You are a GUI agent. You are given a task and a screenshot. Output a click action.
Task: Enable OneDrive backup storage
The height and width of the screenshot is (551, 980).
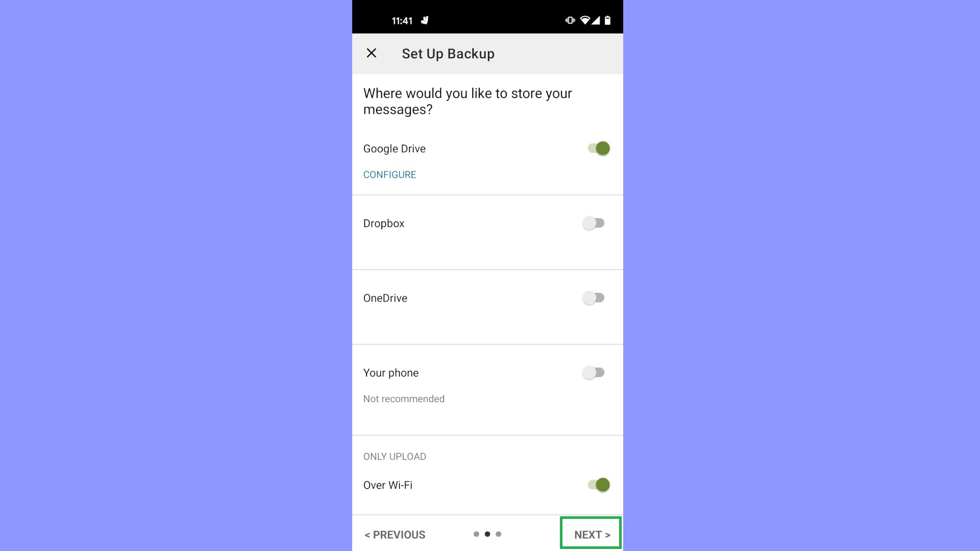coord(594,297)
